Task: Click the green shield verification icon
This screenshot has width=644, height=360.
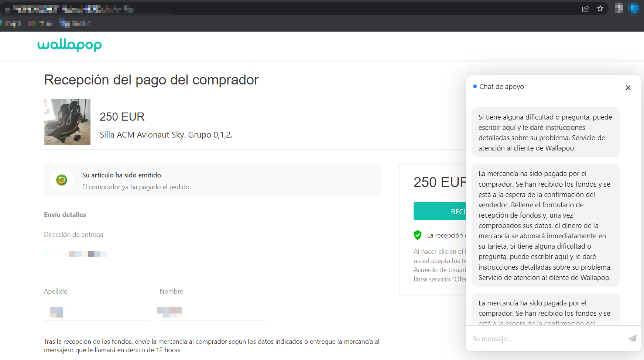Action: pos(418,235)
